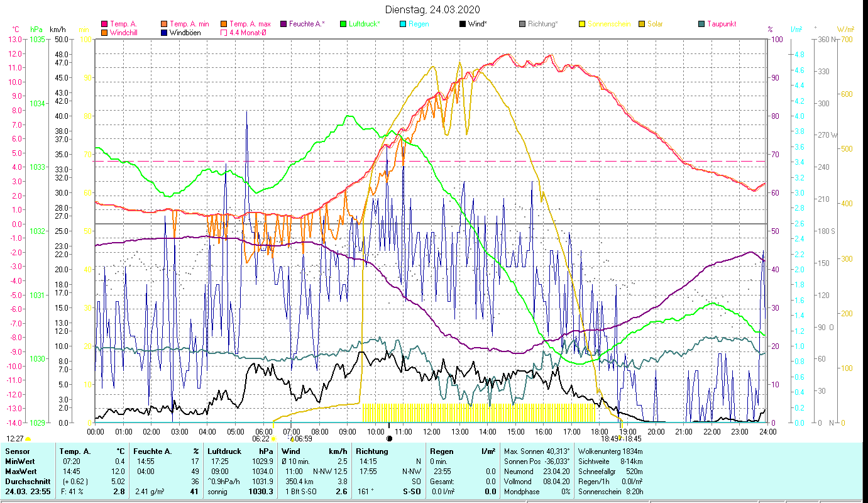The width and height of the screenshot is (868, 503).
Task: Select the green Luftdruck legend square
Action: tap(343, 24)
